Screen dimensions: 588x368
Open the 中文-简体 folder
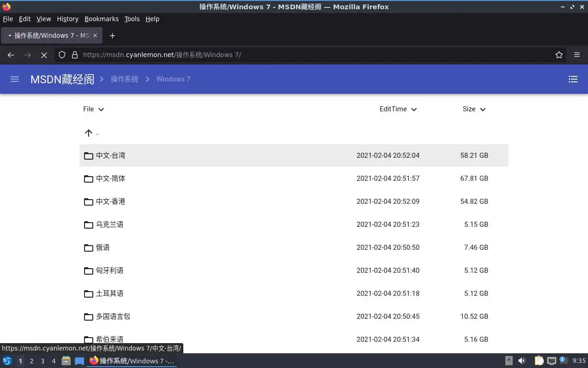[x=294, y=178]
